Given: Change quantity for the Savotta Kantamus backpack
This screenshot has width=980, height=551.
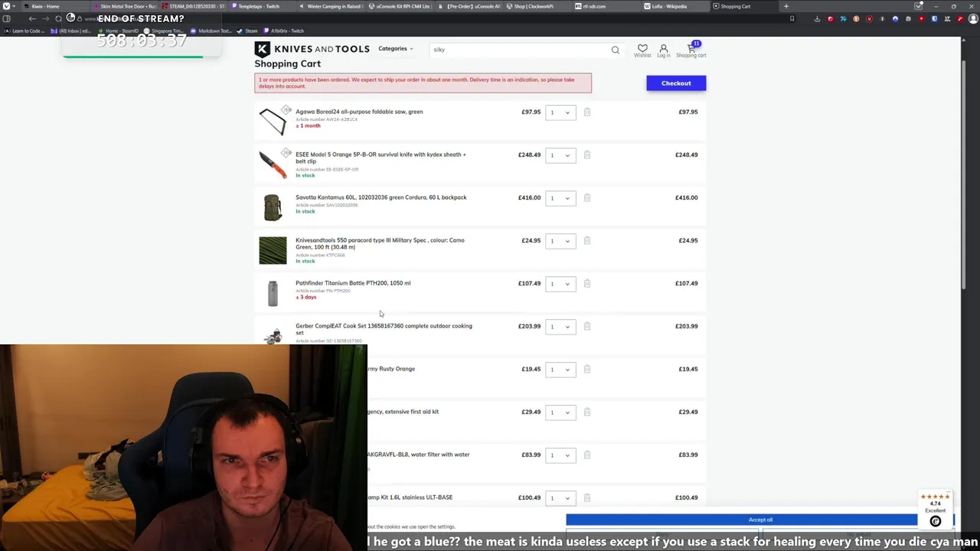Looking at the screenshot, I should pos(560,198).
